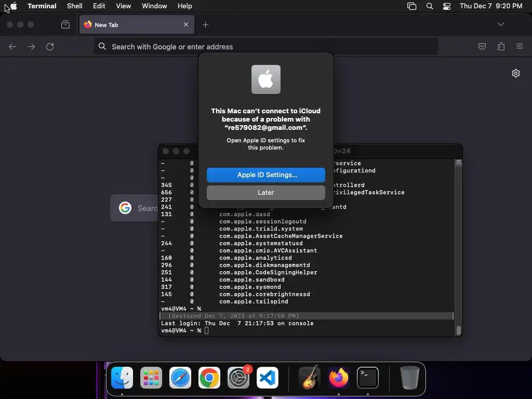Open the Edit menu

tap(99, 6)
